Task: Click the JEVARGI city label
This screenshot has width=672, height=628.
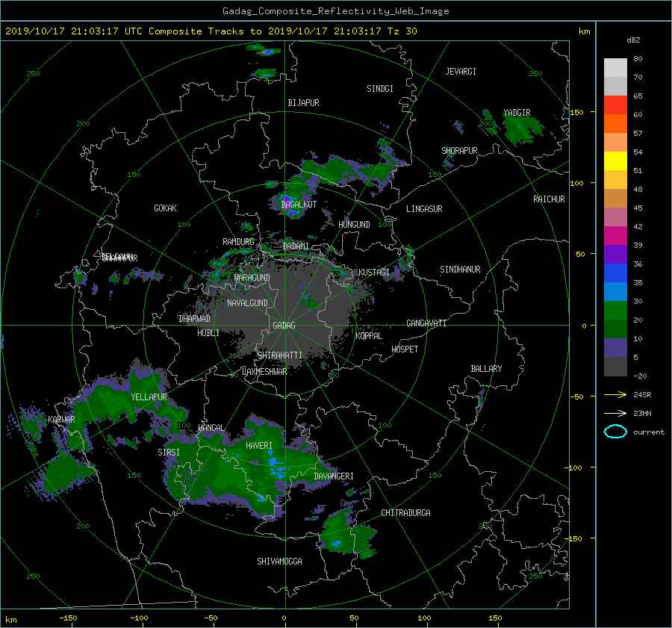Action: pyautogui.click(x=461, y=72)
